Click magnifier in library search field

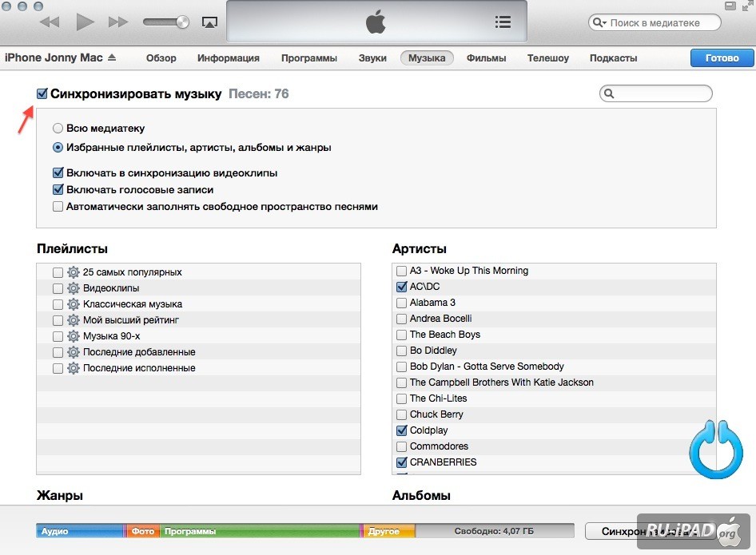(x=599, y=22)
